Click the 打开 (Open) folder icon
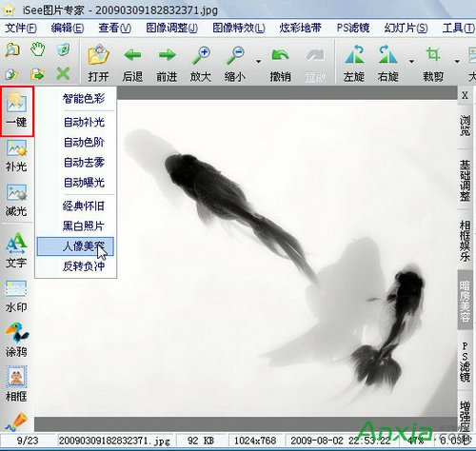 click(x=98, y=55)
